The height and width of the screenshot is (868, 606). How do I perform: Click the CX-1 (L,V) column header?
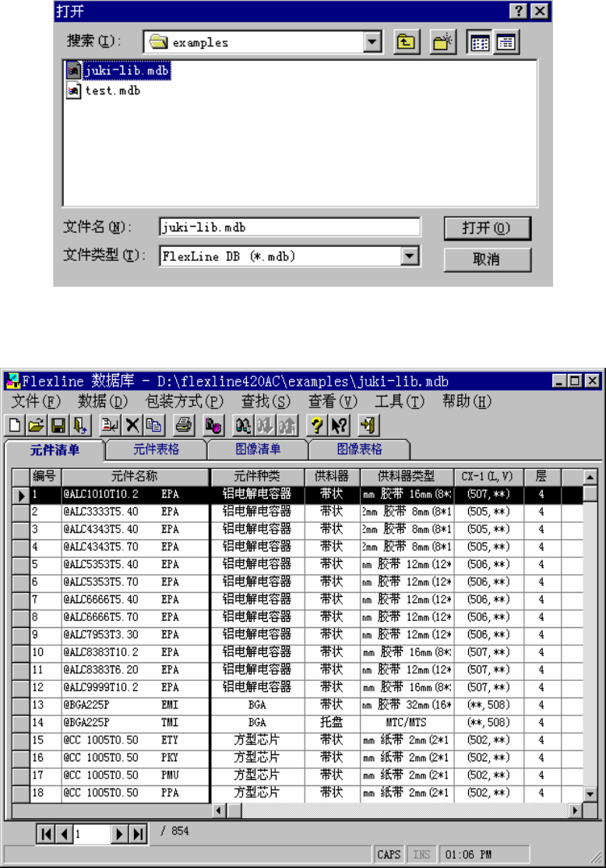click(488, 476)
